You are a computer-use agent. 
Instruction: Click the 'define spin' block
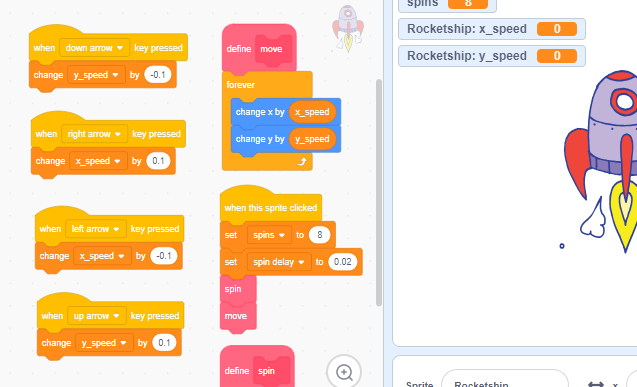(x=257, y=369)
